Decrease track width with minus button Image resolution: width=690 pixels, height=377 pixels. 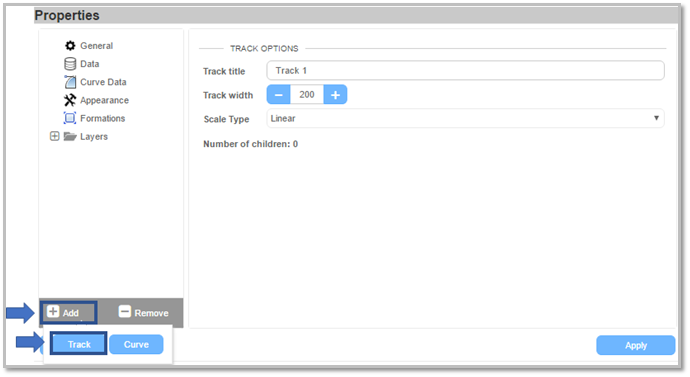click(279, 95)
